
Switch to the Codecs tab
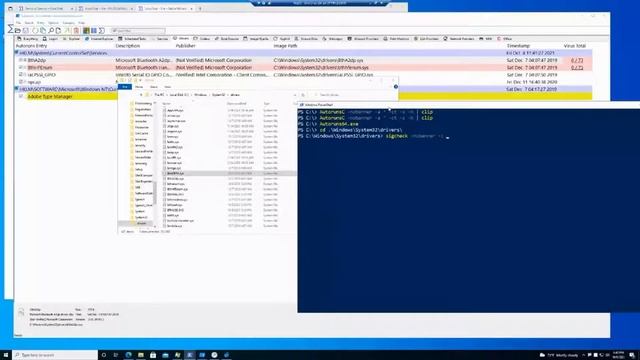[202, 39]
